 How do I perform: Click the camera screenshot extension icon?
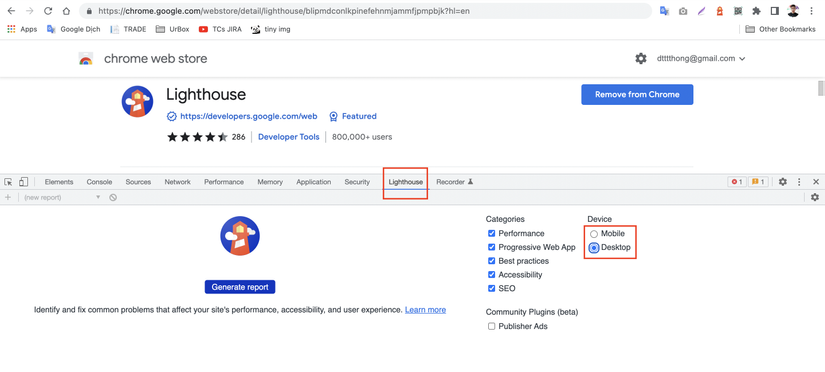click(683, 11)
